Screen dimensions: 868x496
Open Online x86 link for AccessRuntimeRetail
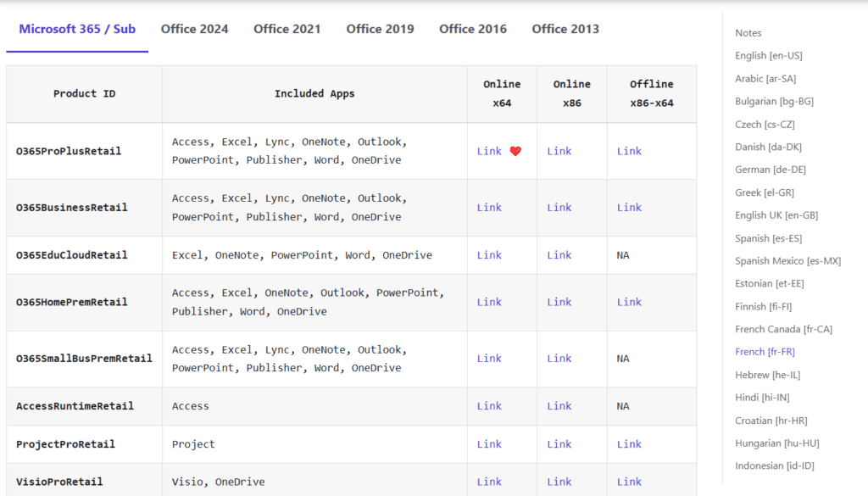pos(559,406)
